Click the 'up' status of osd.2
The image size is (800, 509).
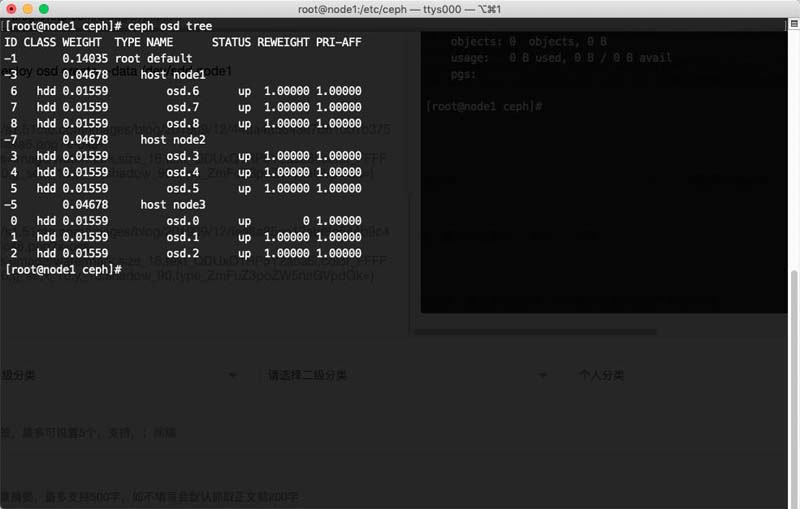[x=244, y=253]
